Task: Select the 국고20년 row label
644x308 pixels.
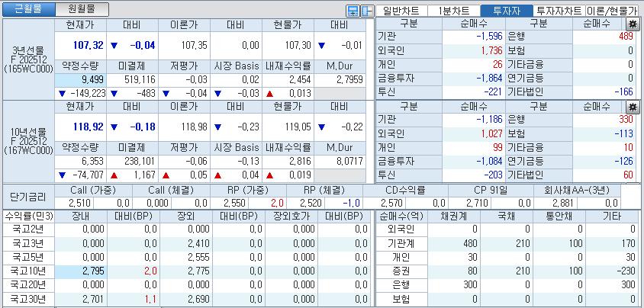Action: pos(28,285)
